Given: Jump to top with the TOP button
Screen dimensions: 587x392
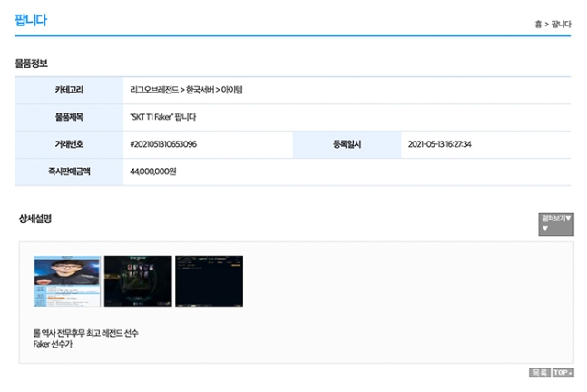Looking at the screenshot, I should tap(563, 373).
